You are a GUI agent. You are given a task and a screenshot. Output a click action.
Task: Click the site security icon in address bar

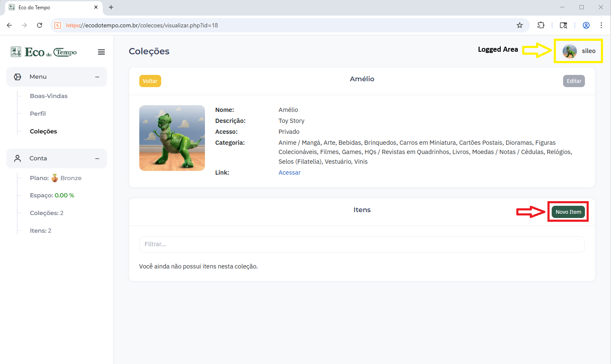pos(58,25)
